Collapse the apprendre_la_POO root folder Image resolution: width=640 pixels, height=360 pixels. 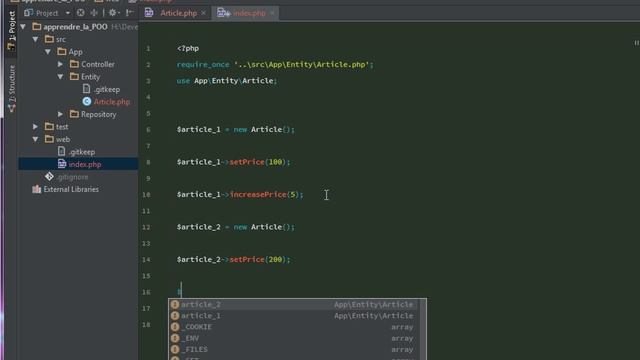pyautogui.click(x=23, y=27)
